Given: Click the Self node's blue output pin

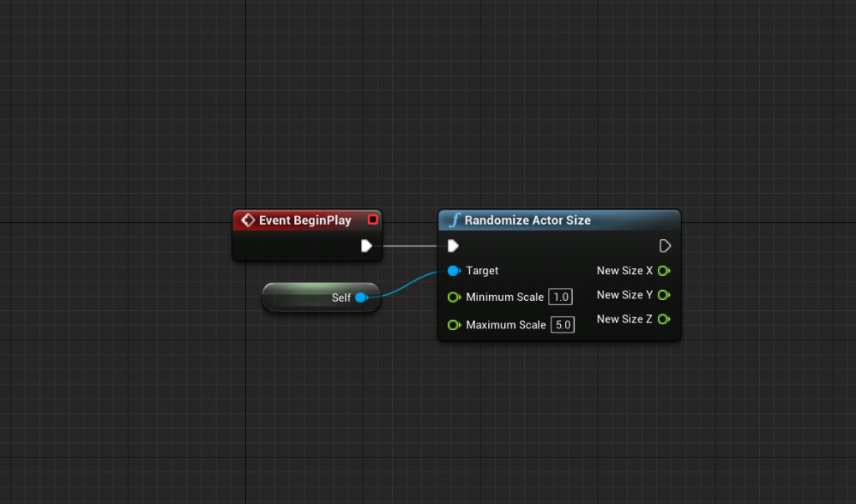Looking at the screenshot, I should (361, 297).
